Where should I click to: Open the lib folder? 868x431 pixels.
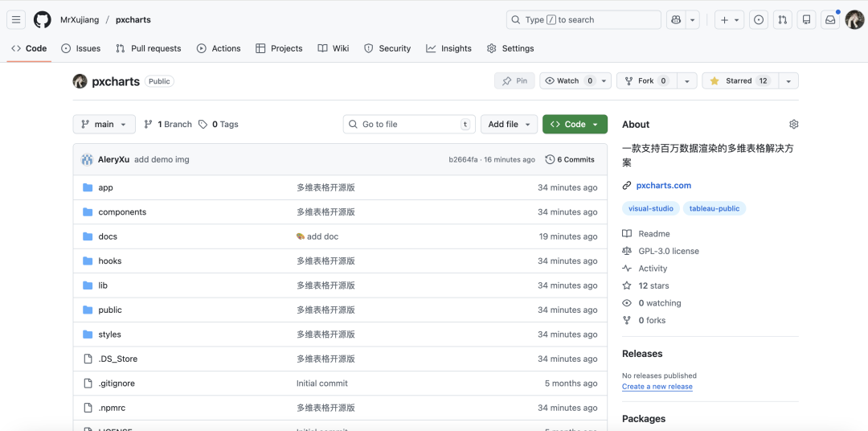pyautogui.click(x=103, y=285)
